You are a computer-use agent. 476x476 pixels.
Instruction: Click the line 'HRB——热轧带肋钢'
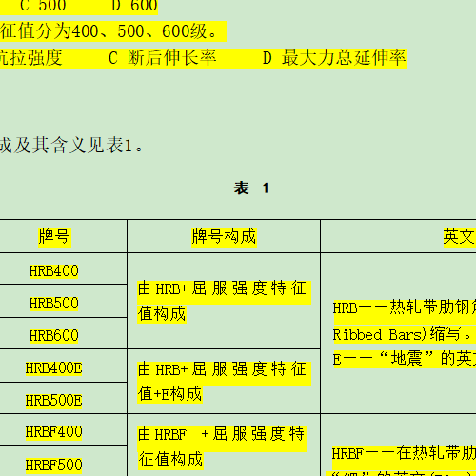tap(404, 307)
